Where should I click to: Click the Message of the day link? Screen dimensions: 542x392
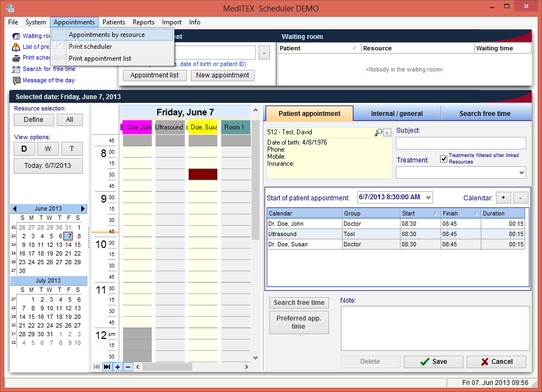(49, 81)
